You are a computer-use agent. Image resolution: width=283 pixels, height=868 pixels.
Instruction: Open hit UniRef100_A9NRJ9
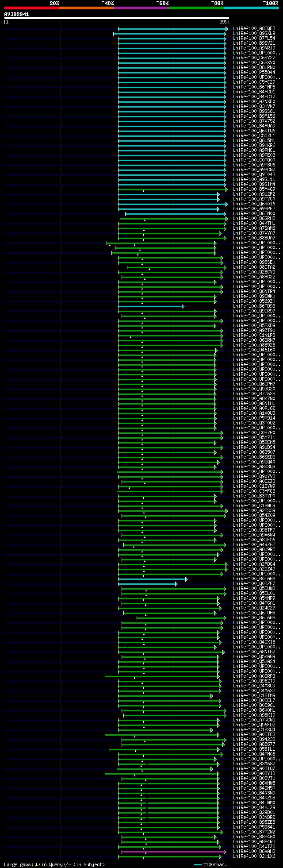(x=254, y=48)
